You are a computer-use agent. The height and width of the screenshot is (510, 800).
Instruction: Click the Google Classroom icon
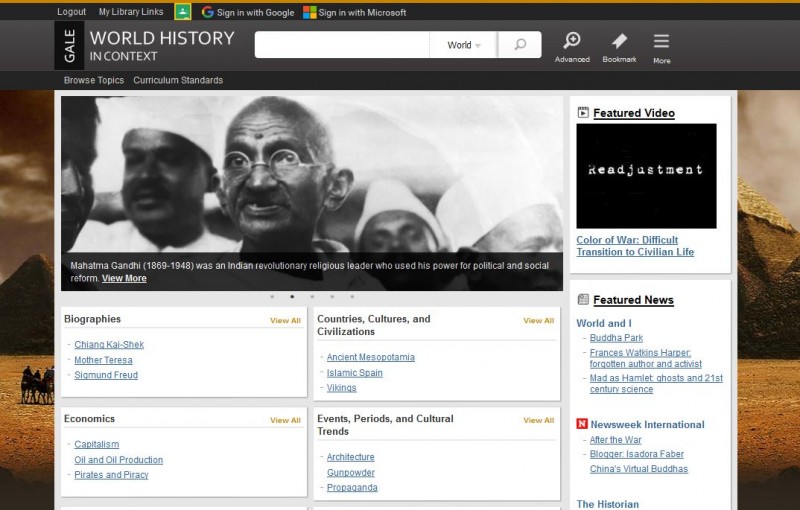click(183, 12)
